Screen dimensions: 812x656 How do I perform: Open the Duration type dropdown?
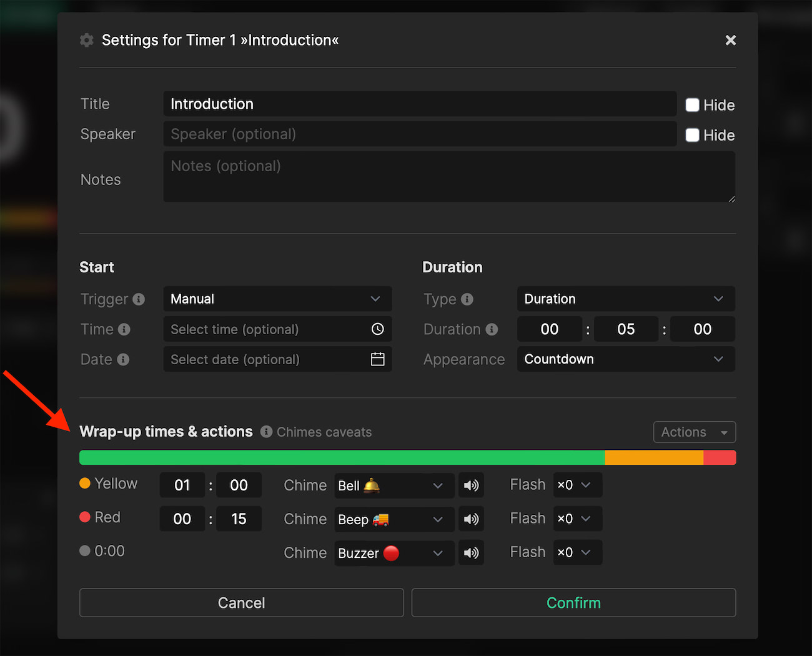(625, 299)
